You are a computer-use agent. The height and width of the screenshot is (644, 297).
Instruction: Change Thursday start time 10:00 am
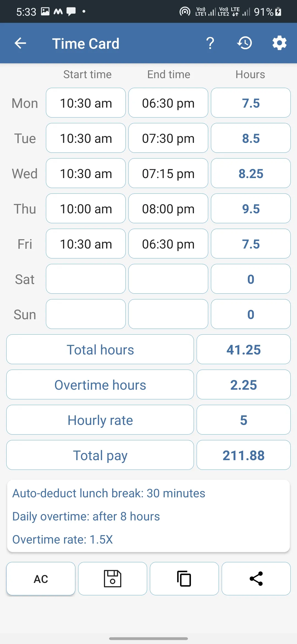(86, 208)
